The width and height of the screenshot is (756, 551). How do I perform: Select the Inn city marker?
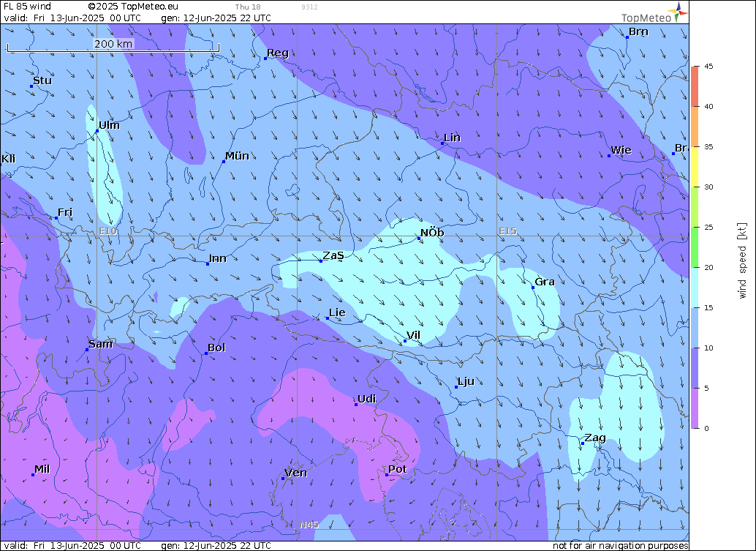(208, 264)
